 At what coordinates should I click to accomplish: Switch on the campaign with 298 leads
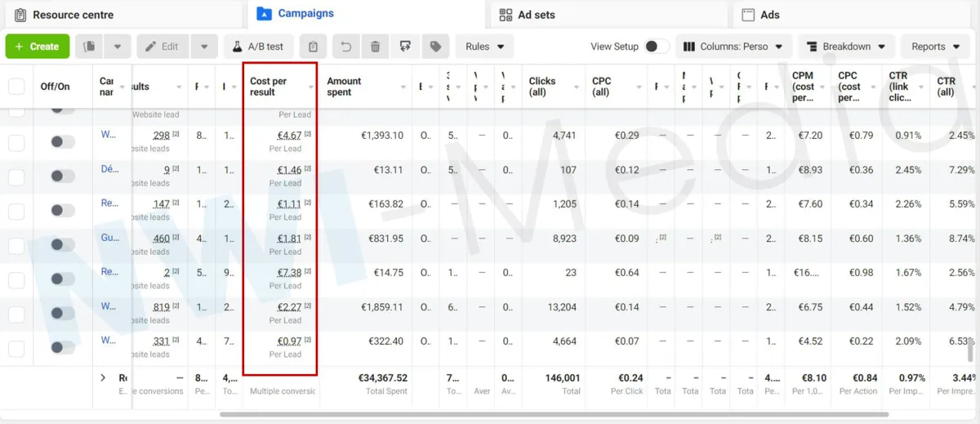(62, 141)
